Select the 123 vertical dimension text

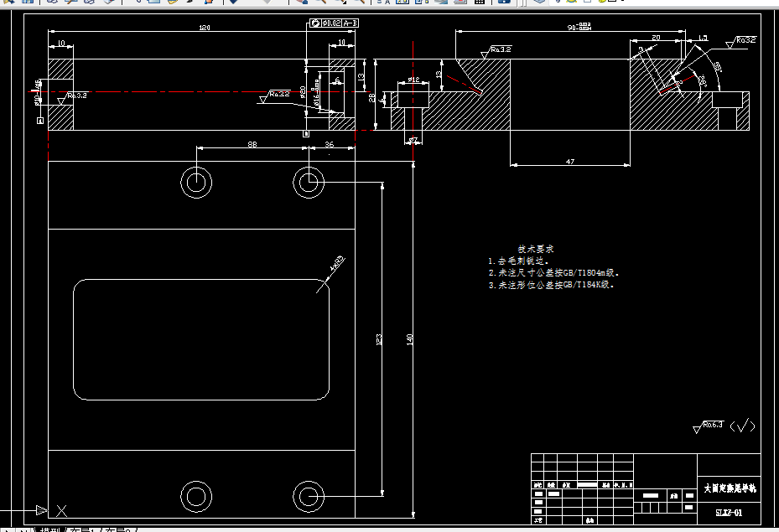coord(378,339)
